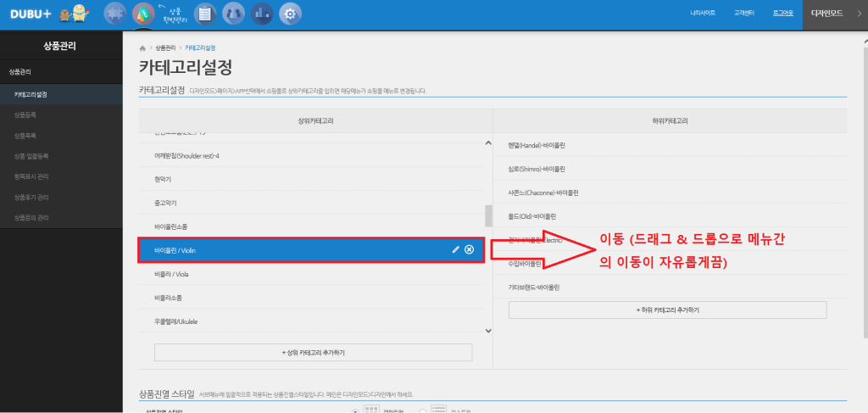Select 심로(Shimro)-바이올린 subcategory
Screen dimensions: 868x413
(670, 168)
